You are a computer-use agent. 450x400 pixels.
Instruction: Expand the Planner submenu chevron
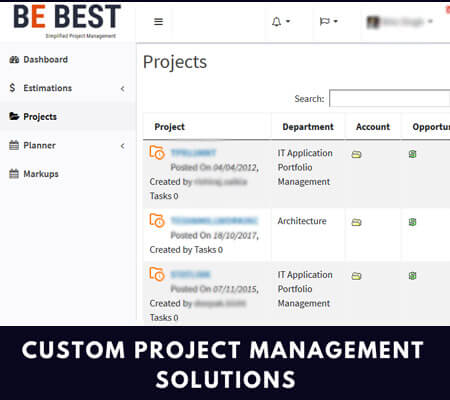point(123,146)
